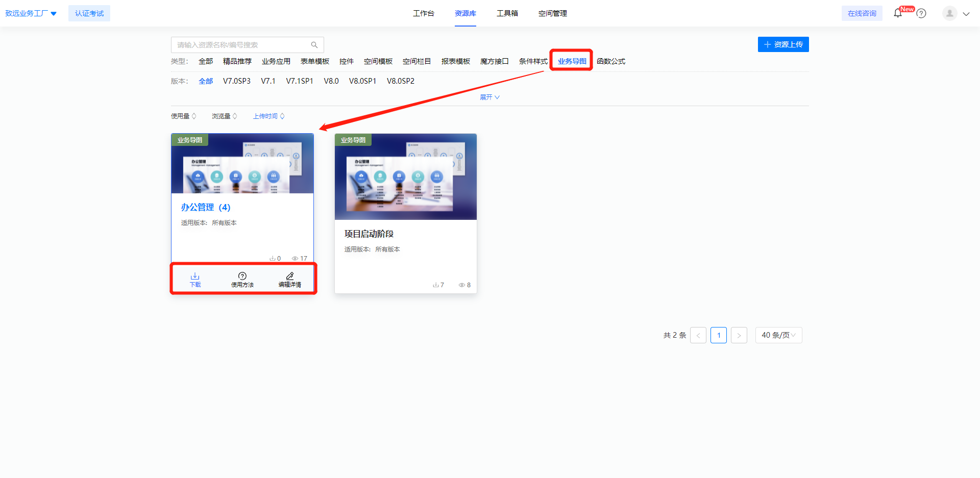
Task: Expand the user account menu arrow
Action: (966, 14)
